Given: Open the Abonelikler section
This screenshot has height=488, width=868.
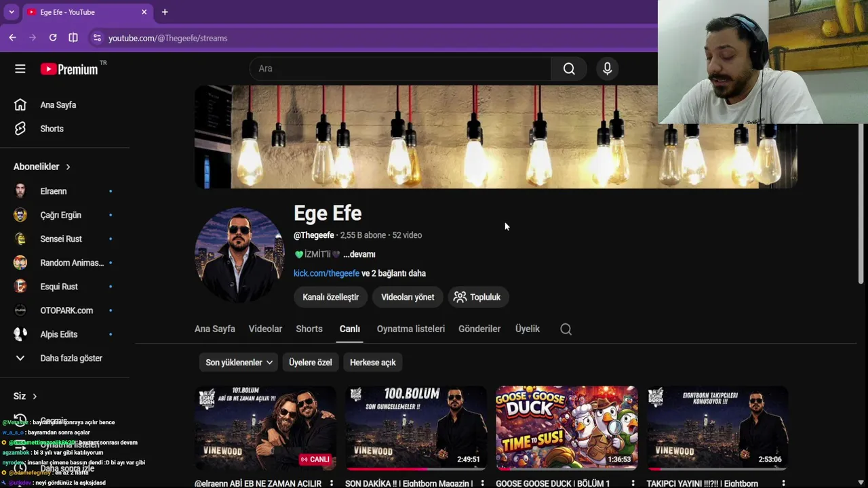Looking at the screenshot, I should tap(42, 167).
